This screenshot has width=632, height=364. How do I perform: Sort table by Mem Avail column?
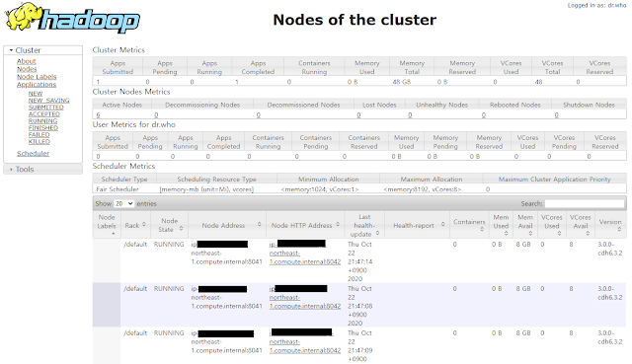pos(525,225)
